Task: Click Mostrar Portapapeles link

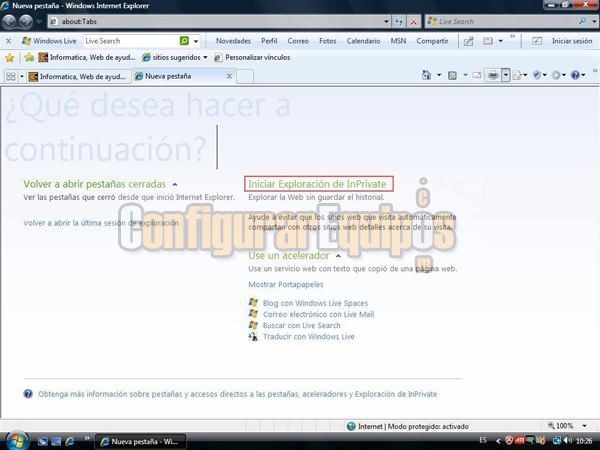Action: (x=286, y=285)
